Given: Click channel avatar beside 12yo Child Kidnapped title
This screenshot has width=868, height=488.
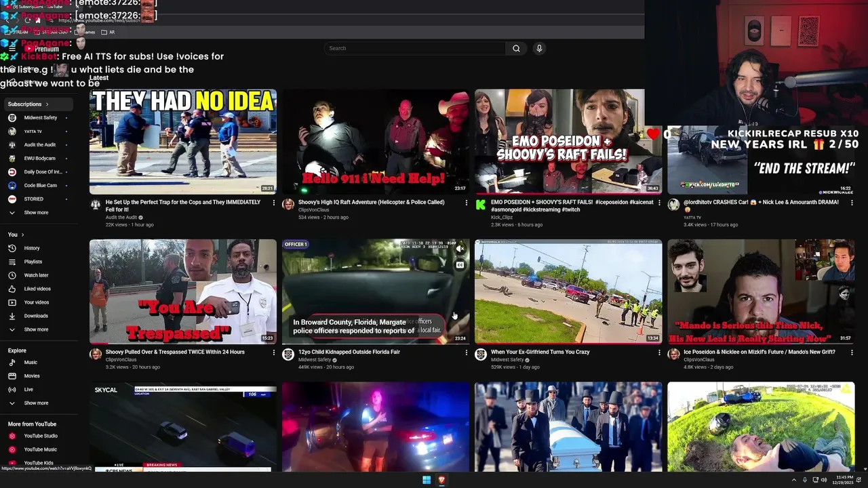Looking at the screenshot, I should coord(288,354).
